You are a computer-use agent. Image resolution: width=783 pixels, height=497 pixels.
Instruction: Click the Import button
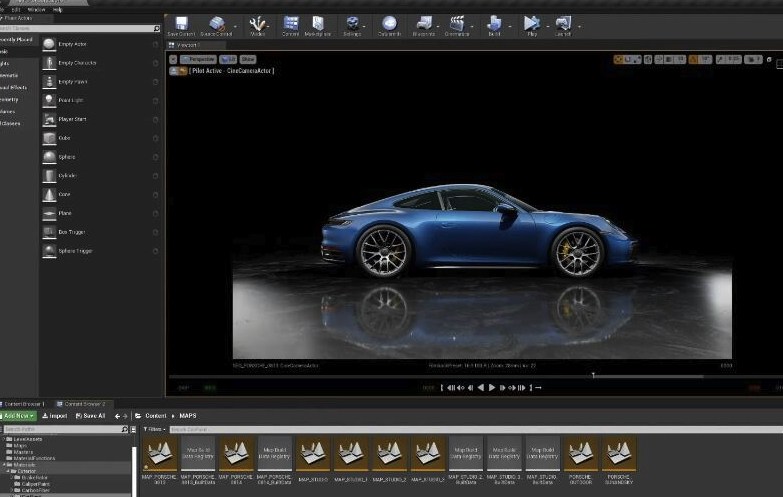(x=55, y=416)
